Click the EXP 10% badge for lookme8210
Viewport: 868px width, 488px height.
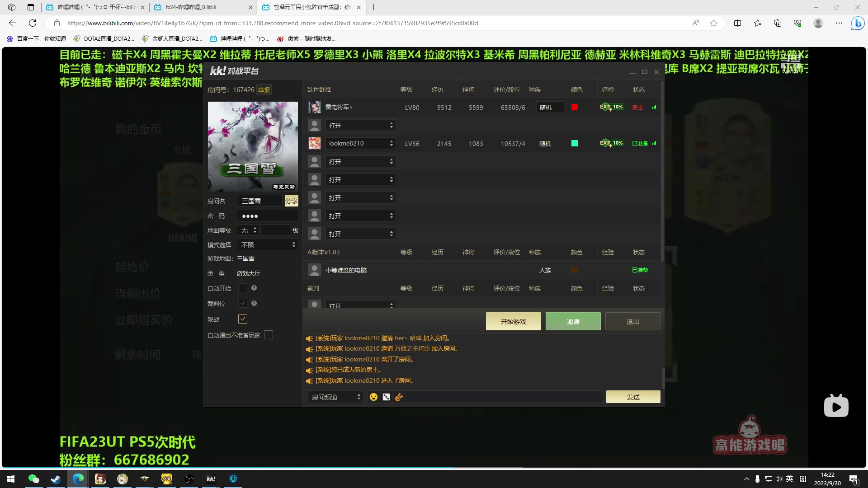click(x=612, y=143)
